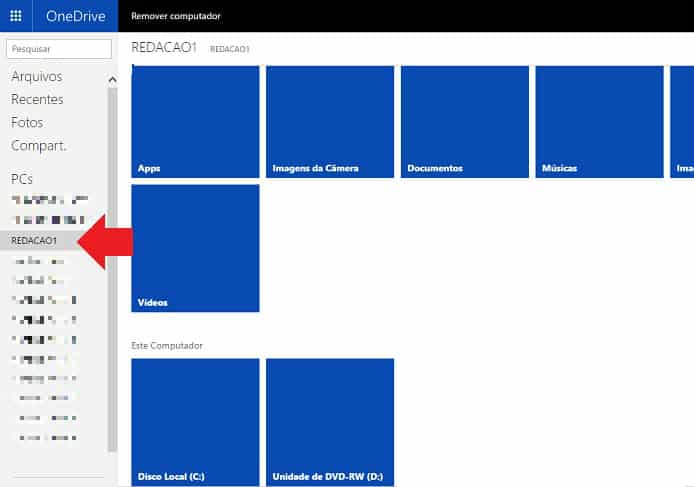
Task: Open the Vídeos folder tile
Action: 195,248
